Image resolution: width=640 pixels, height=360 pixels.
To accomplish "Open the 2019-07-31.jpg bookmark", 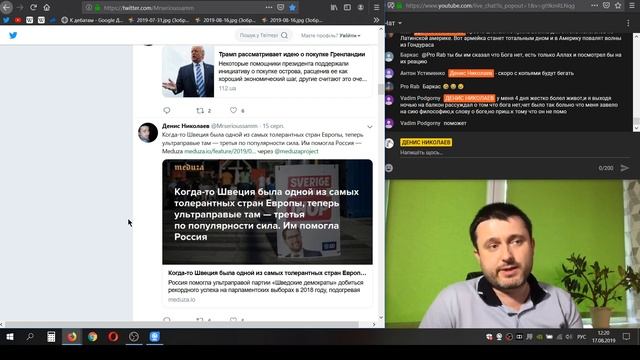I will coord(158,20).
